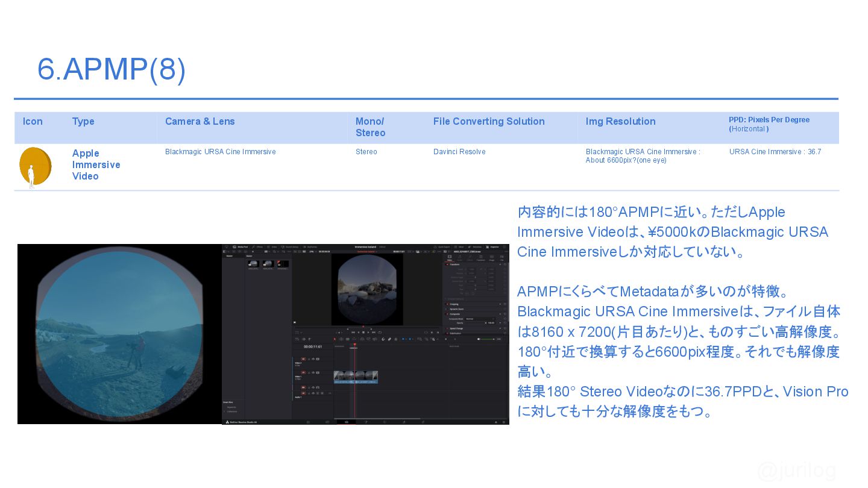The height and width of the screenshot is (488, 868).
Task: Click the speaker mute icon beside the volume slider
Action: [479, 339]
